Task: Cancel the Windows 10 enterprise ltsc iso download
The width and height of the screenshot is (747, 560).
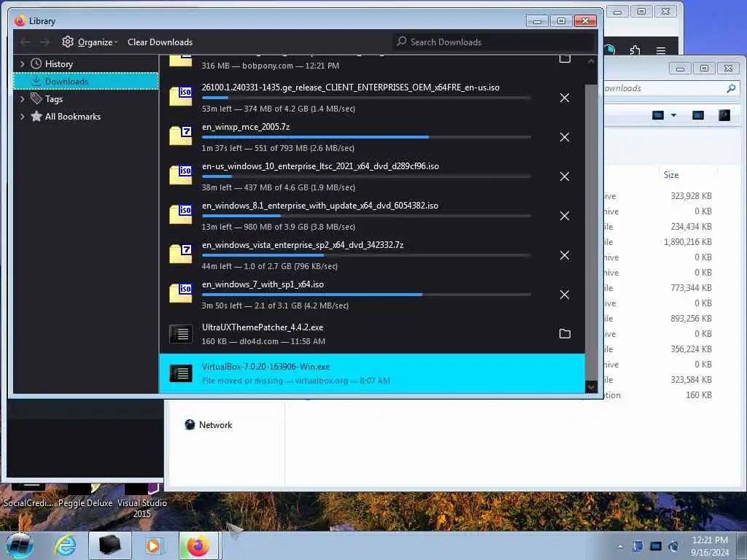Action: (565, 176)
